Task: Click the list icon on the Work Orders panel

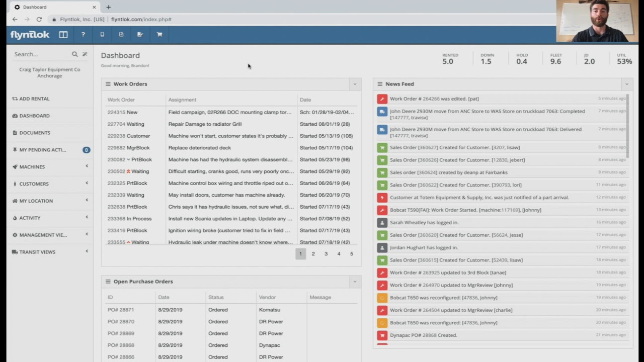Action: pyautogui.click(x=108, y=84)
